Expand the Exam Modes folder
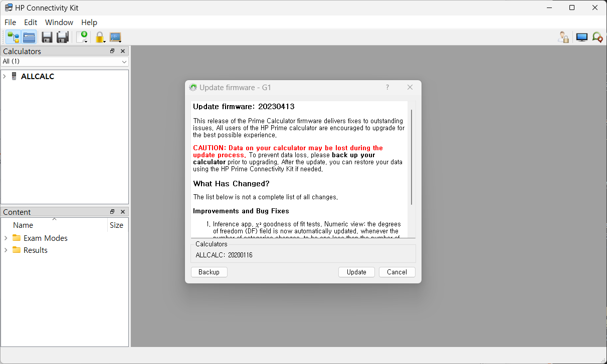 pyautogui.click(x=6, y=238)
